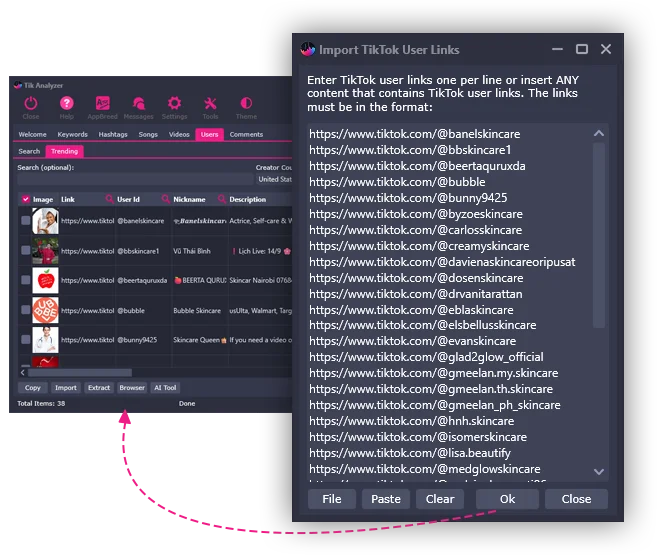Screen dimensions: 657x555
Task: Check the box for @beertaquruxda row
Action: pos(26,280)
